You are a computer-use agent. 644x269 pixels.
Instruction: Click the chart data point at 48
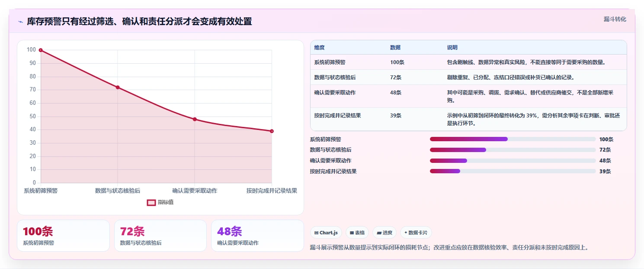195,119
